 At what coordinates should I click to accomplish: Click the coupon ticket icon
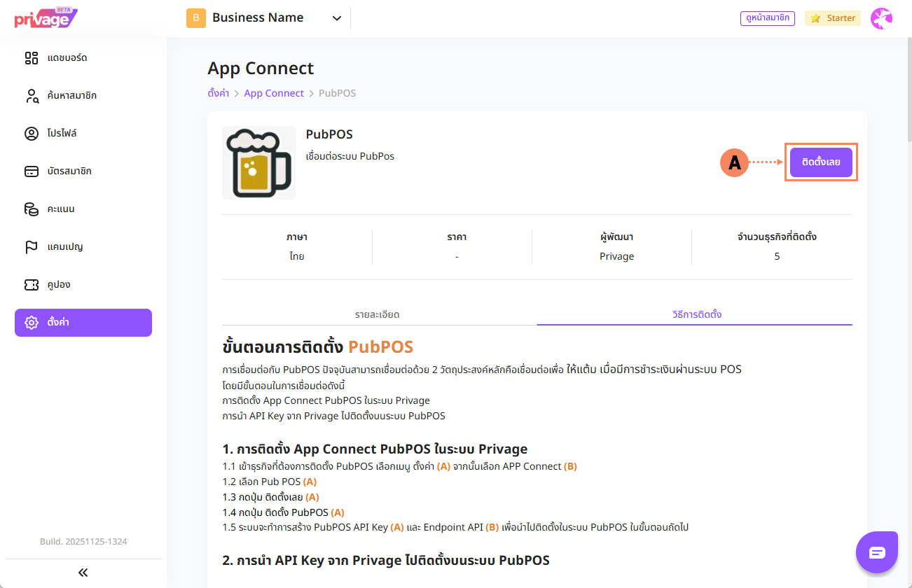coord(32,285)
